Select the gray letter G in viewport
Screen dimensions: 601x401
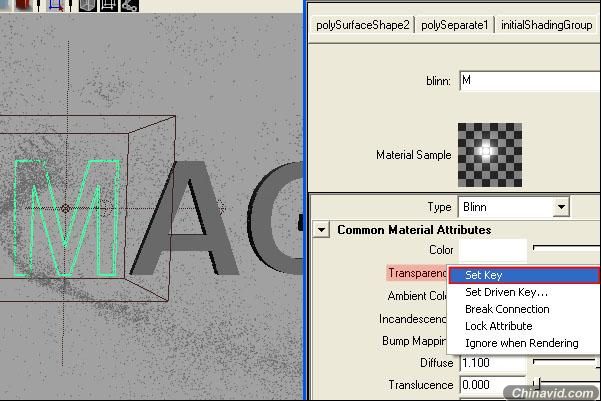point(274,218)
